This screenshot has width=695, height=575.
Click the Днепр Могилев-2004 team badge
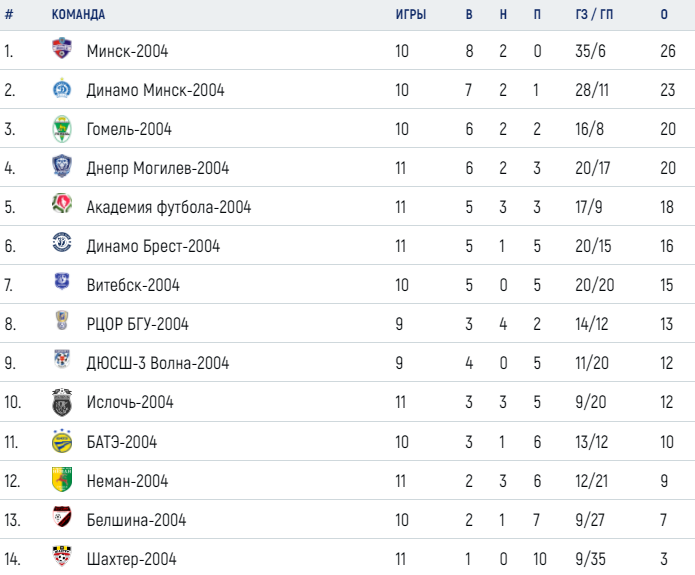(62, 166)
